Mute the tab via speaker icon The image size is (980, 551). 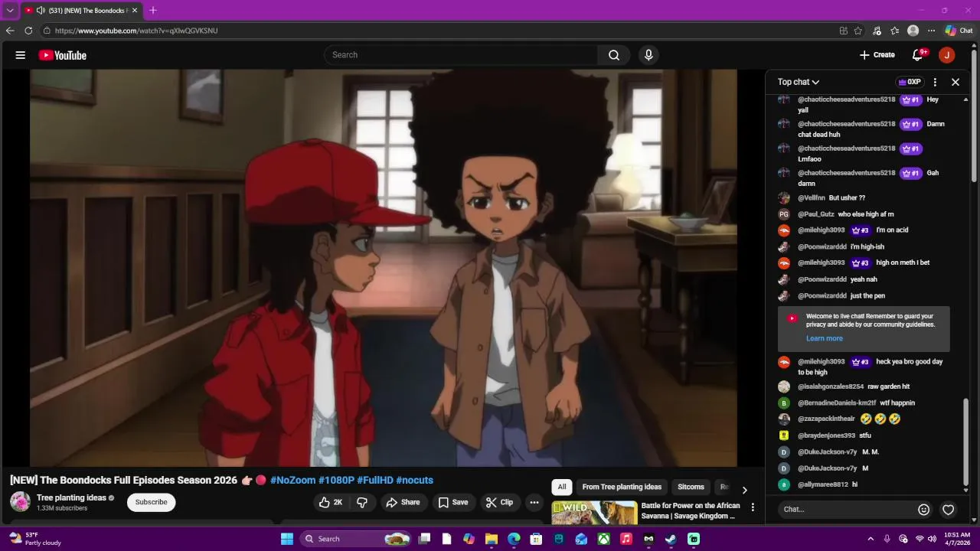[x=41, y=11]
